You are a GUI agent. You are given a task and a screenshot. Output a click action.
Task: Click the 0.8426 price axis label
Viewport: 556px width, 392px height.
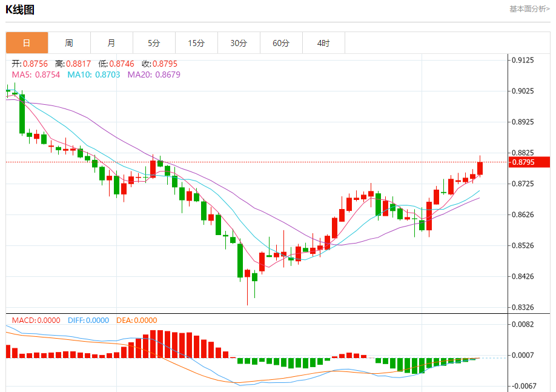523,276
